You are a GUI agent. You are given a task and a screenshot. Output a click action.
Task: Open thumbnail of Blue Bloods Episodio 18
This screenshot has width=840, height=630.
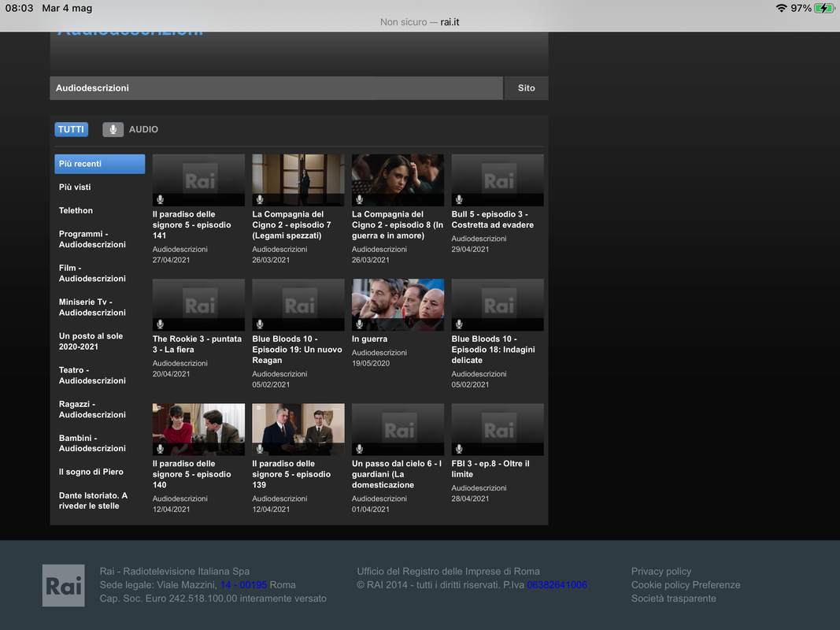(x=498, y=305)
